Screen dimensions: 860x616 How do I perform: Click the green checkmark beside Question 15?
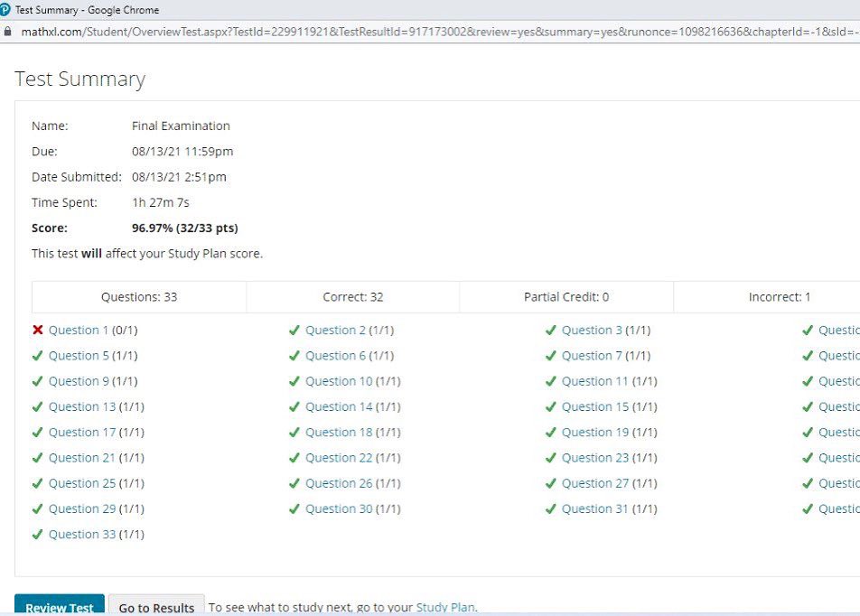pyautogui.click(x=551, y=406)
